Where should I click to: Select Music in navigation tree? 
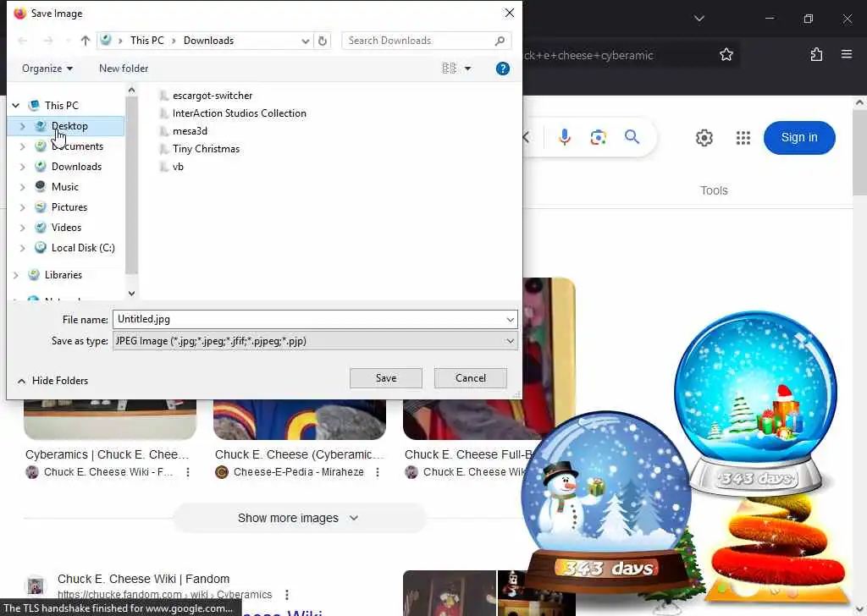pyautogui.click(x=64, y=187)
